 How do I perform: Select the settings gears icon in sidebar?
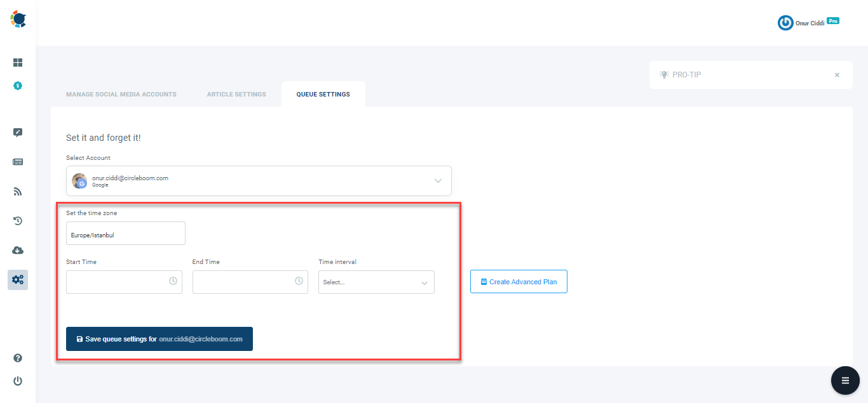coord(18,280)
